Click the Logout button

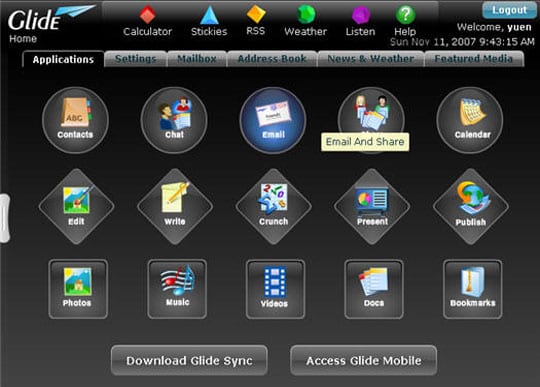[x=509, y=10]
